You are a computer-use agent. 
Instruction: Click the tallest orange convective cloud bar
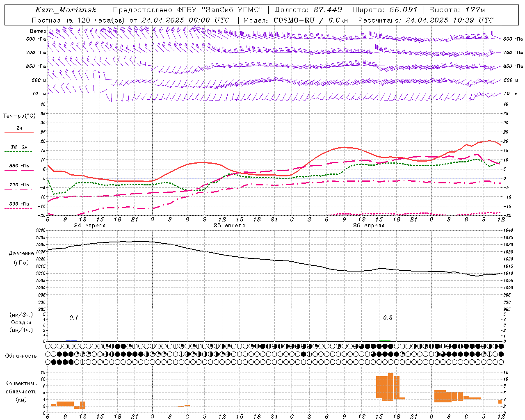pyautogui.click(x=390, y=387)
